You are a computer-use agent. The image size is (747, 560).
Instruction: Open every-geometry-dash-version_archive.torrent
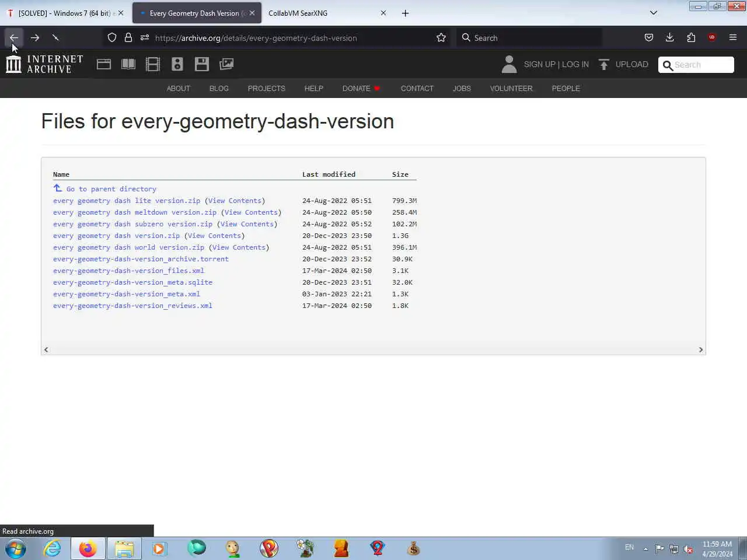(141, 259)
